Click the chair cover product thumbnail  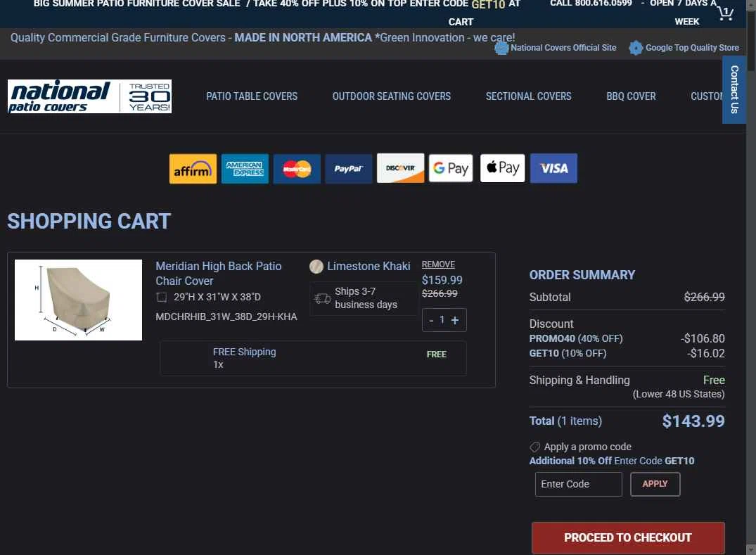pos(79,300)
